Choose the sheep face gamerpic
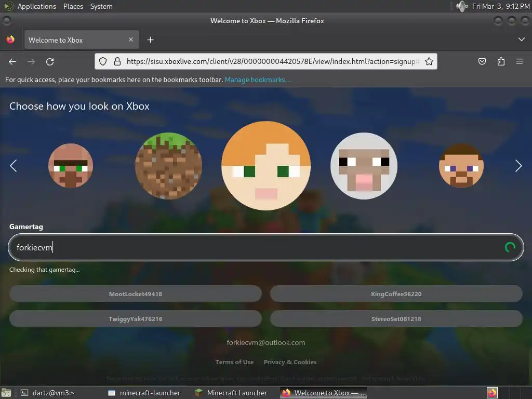The width and height of the screenshot is (532, 399). click(364, 166)
